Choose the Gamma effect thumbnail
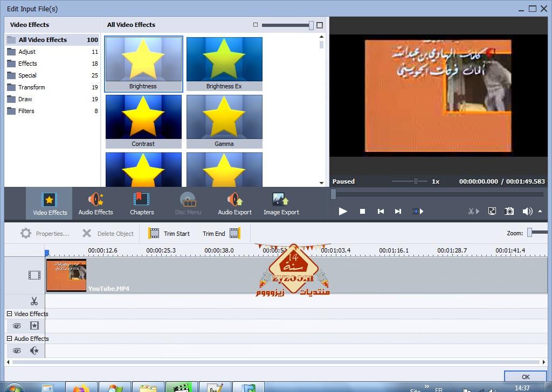The height and width of the screenshot is (392, 552). tap(224, 121)
